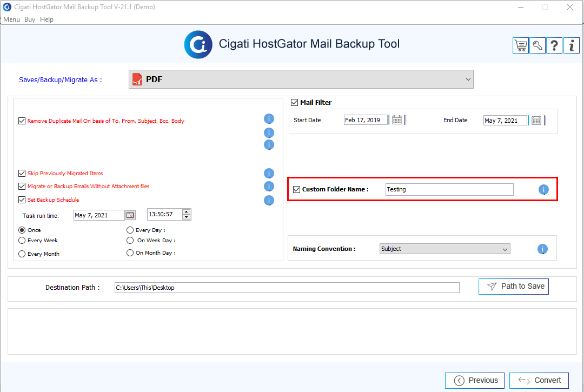Screen dimensions: 584x392
Task: Select the On Month Day radio button
Action: (130, 253)
